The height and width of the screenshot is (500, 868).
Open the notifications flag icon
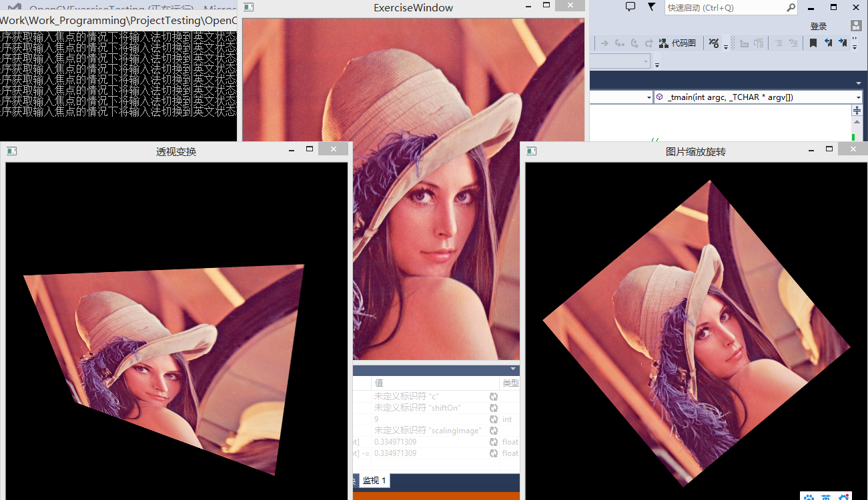(652, 7)
